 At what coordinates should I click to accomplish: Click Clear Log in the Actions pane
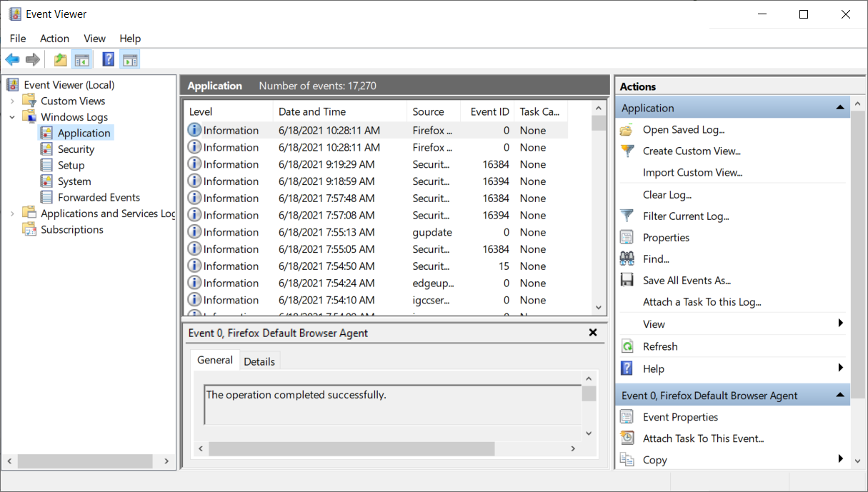tap(667, 194)
